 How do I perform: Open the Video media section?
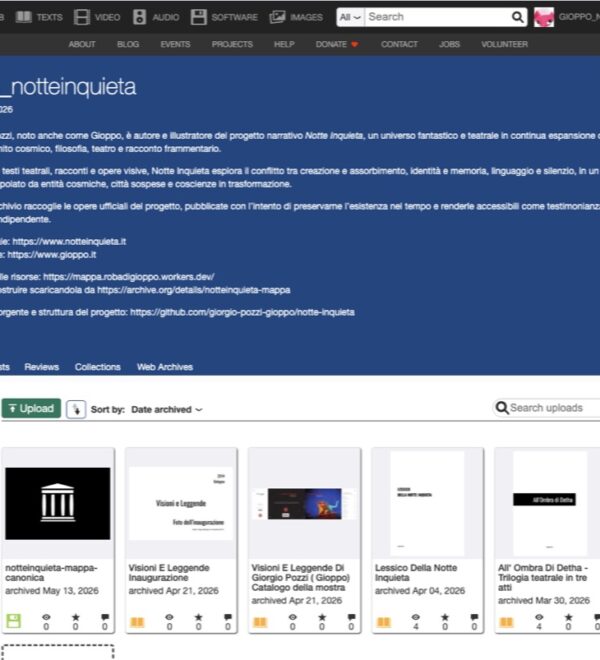point(97,17)
